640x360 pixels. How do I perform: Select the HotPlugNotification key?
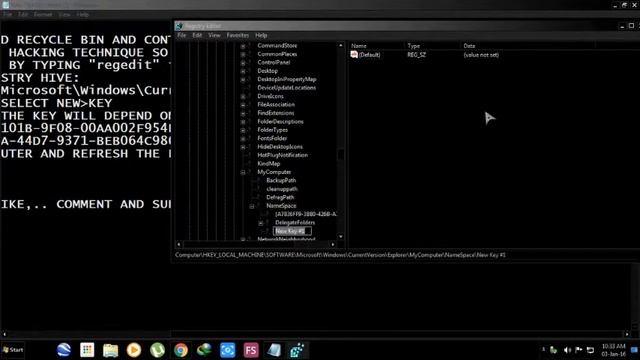(282, 155)
